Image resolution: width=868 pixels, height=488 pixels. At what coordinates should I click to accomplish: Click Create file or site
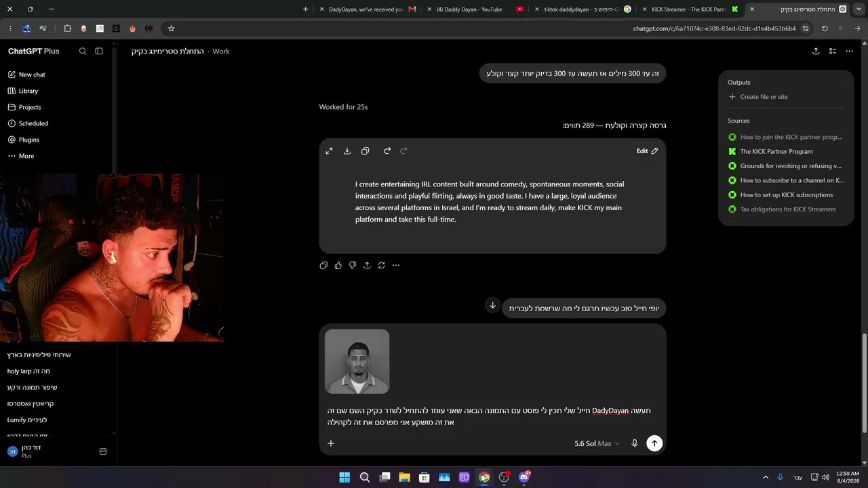(758, 97)
